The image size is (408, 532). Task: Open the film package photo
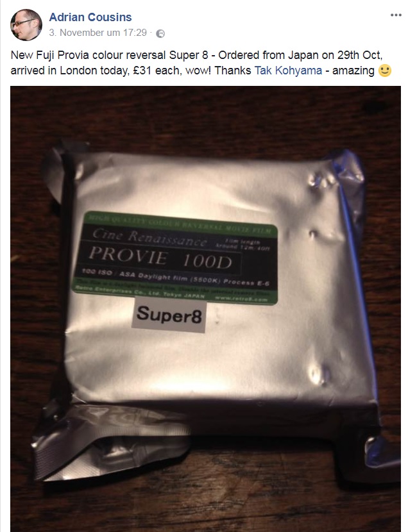click(206, 309)
